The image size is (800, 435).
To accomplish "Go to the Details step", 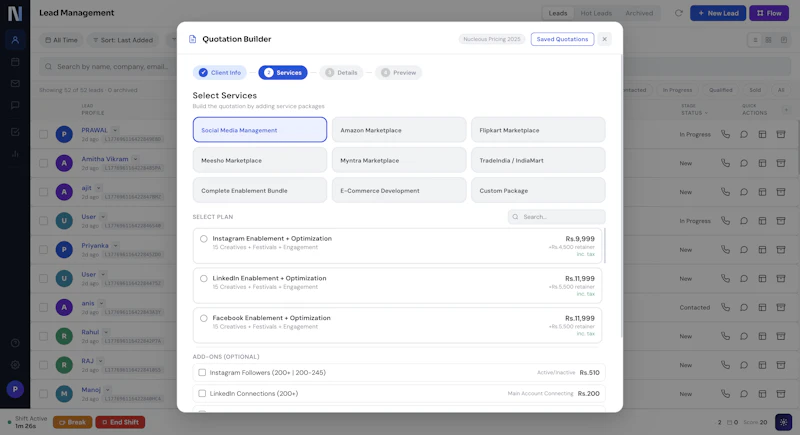I will 341,72.
